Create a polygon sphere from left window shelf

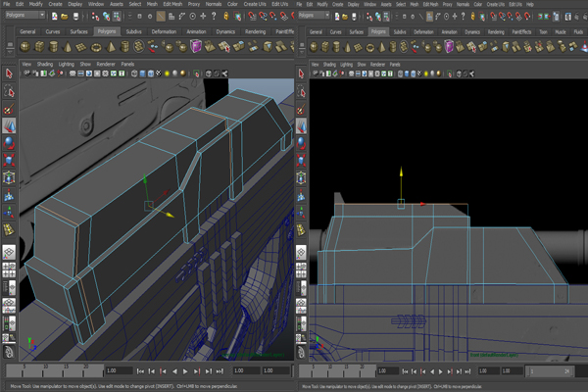[x=25, y=47]
